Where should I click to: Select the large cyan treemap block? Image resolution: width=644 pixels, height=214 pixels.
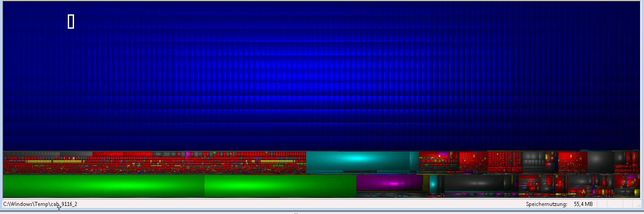[x=358, y=161]
